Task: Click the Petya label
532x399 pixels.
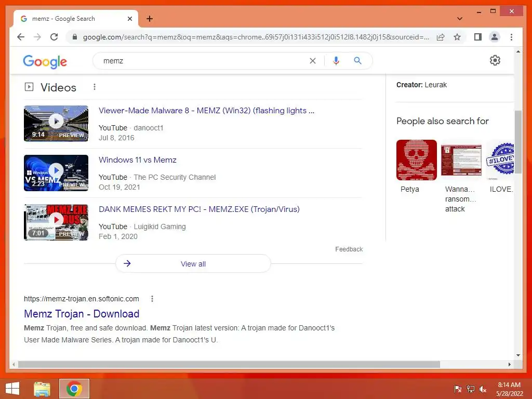Action: (x=409, y=189)
